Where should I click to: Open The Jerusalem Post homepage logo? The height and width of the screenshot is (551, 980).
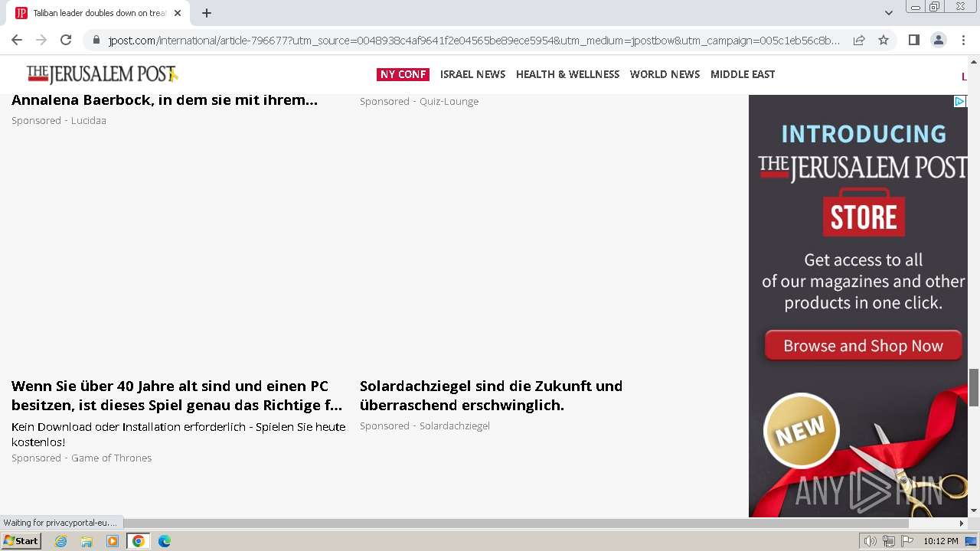(x=102, y=74)
